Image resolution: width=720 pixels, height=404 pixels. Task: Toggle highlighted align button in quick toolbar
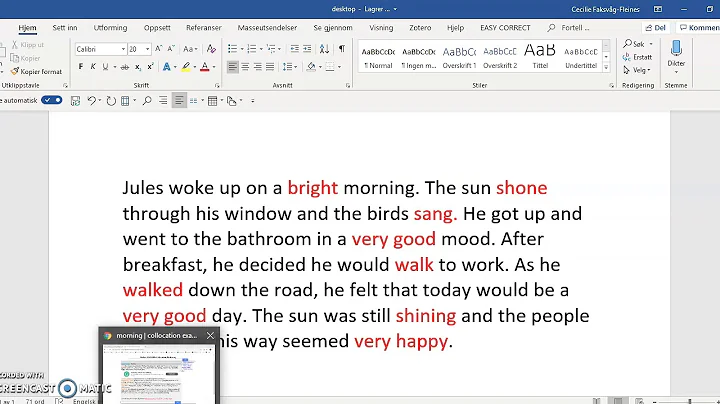point(179,101)
